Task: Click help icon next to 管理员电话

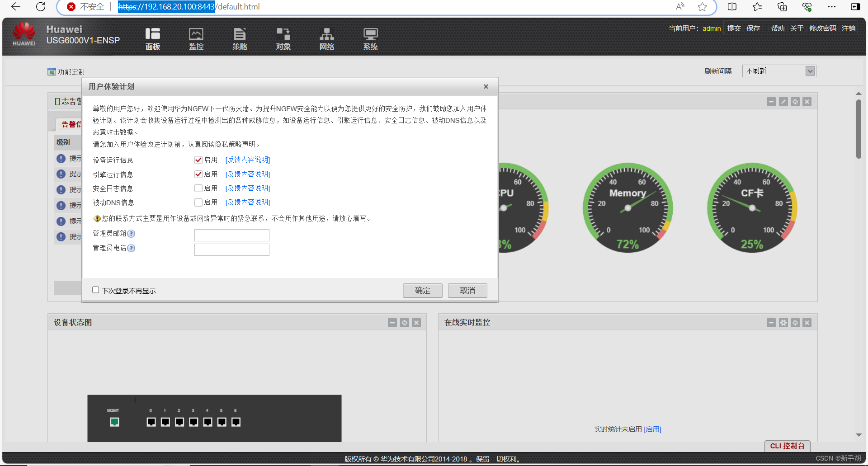Action: (131, 248)
